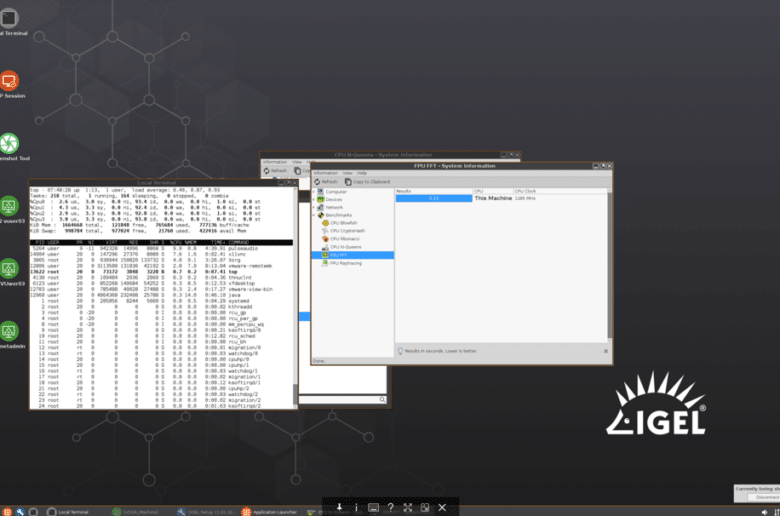Click Refresh in the FPU FFT window

pyautogui.click(x=326, y=182)
